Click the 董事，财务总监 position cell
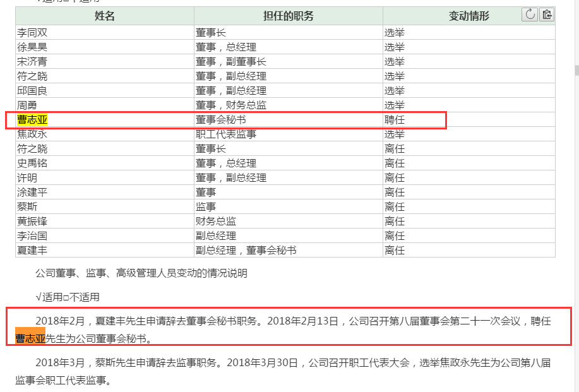 click(230, 105)
